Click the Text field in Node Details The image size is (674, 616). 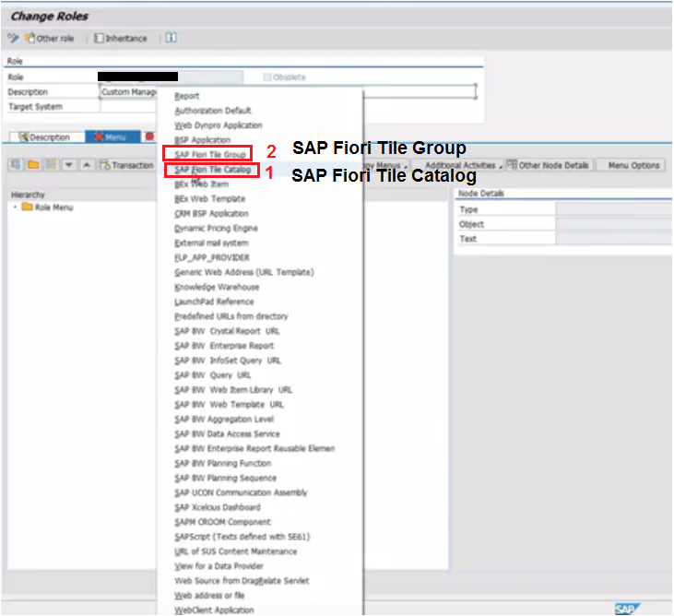[x=614, y=239]
